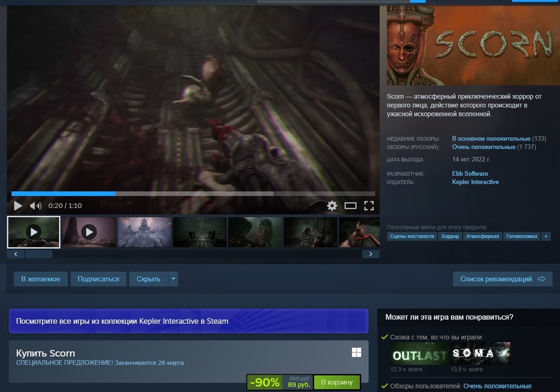Click the 0:20 / 1:10 time display
This screenshot has height=392, width=560.
[65, 206]
